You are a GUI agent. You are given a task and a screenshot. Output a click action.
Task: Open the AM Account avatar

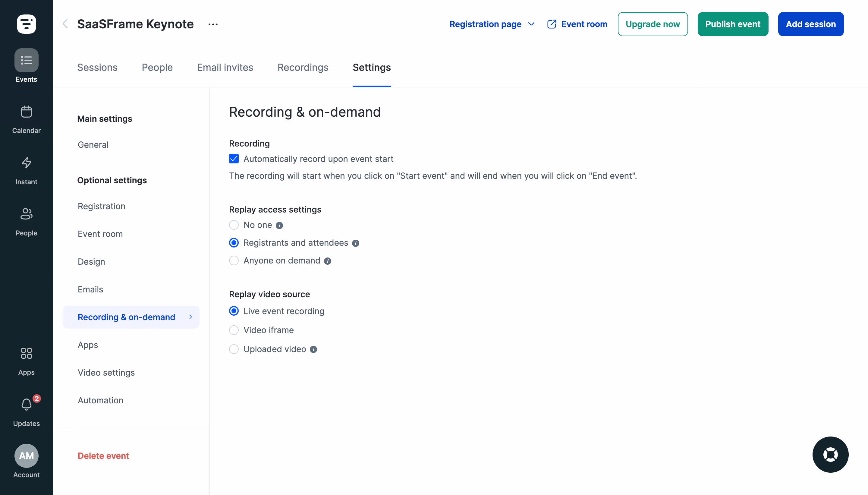coord(26,455)
